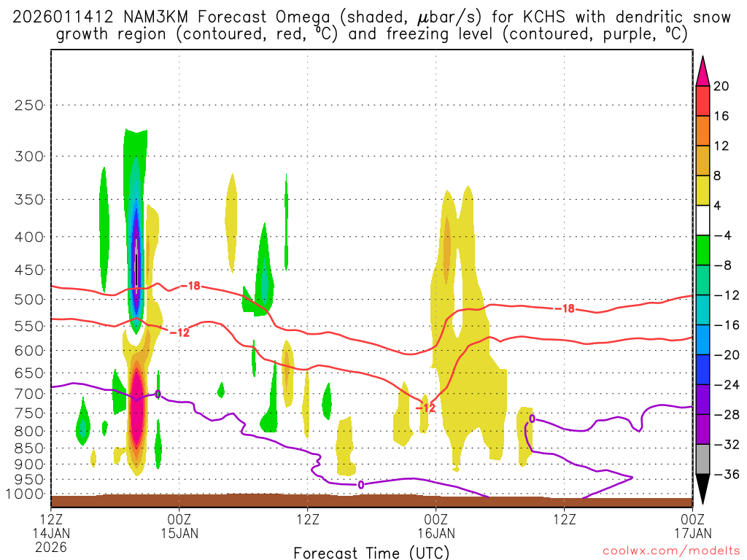Screen dimensions: 747x560
Task: Click the colorbar label 8
Action: pyautogui.click(x=717, y=176)
